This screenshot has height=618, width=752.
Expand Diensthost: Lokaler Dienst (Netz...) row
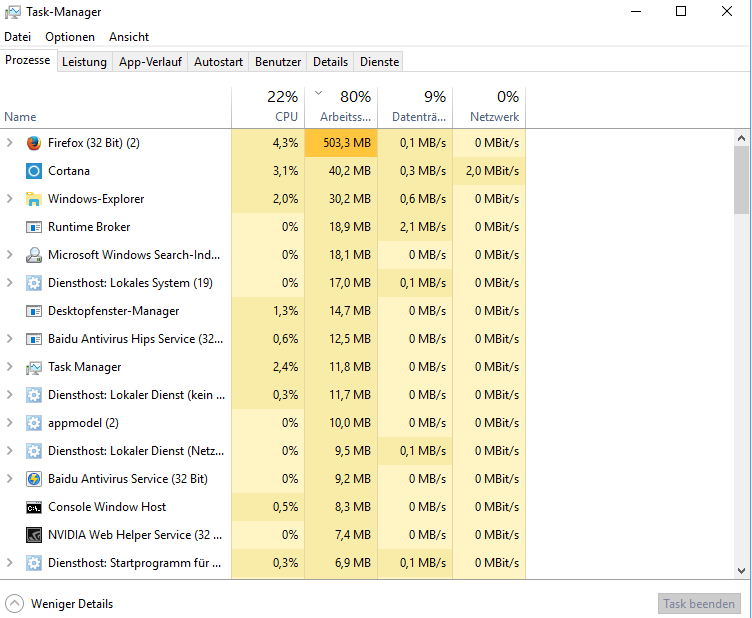point(10,451)
